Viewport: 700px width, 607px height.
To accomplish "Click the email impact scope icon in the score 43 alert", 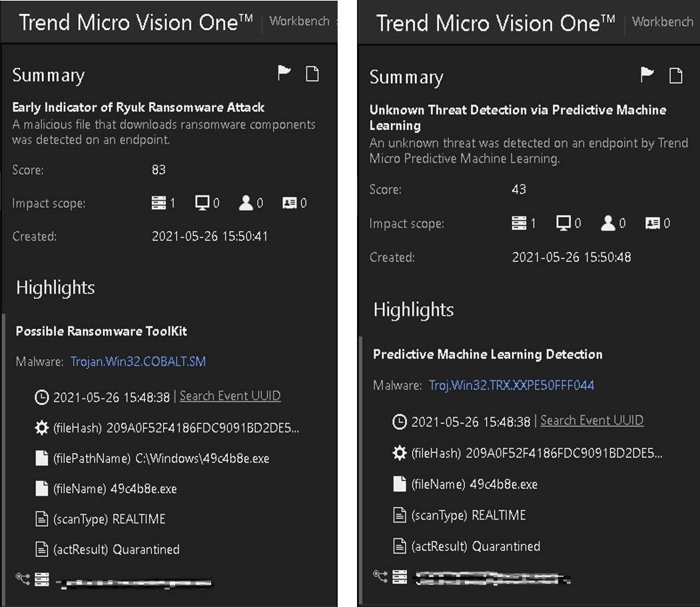I will click(653, 223).
